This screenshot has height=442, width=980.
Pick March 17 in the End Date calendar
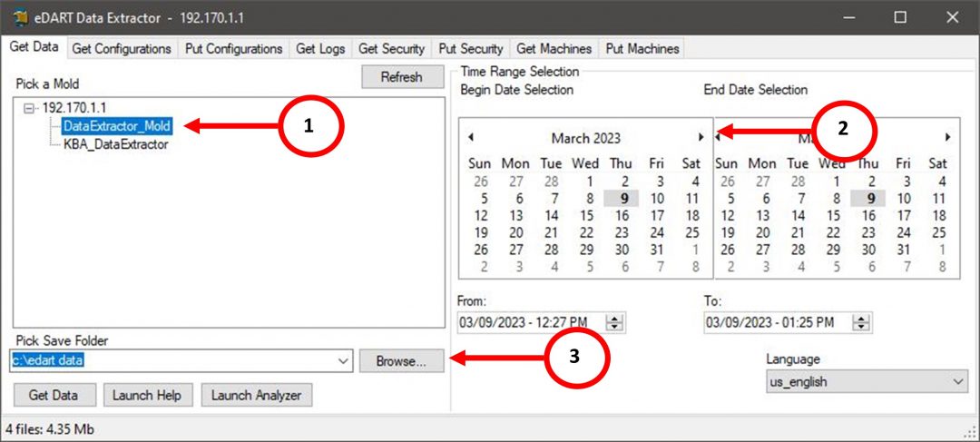tap(903, 216)
